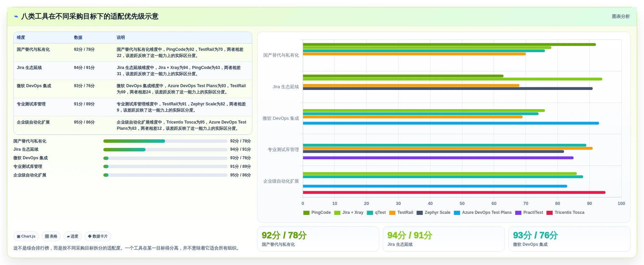The width and height of the screenshot is (644, 265).
Task: Click the 100 tick on the chart x-axis
Action: [x=621, y=204]
